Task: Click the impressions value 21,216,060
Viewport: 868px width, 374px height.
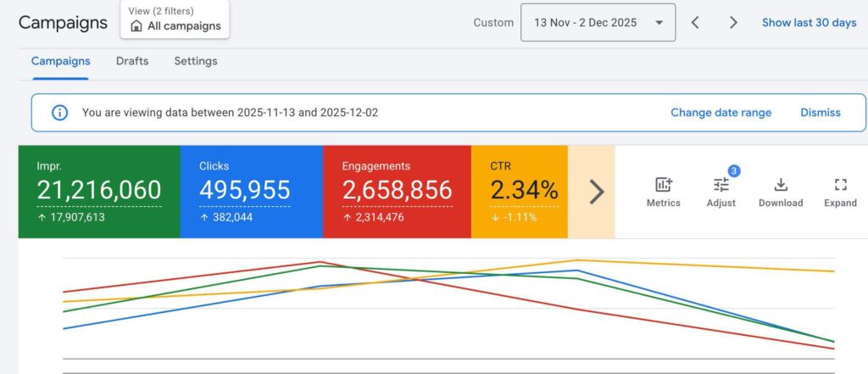Action: [x=99, y=190]
